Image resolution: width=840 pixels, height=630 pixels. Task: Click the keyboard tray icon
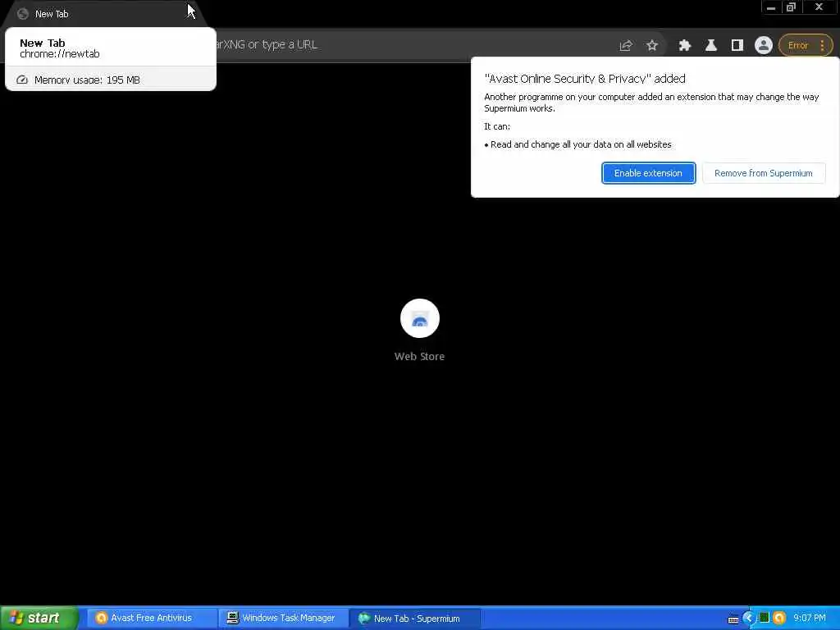coord(733,619)
